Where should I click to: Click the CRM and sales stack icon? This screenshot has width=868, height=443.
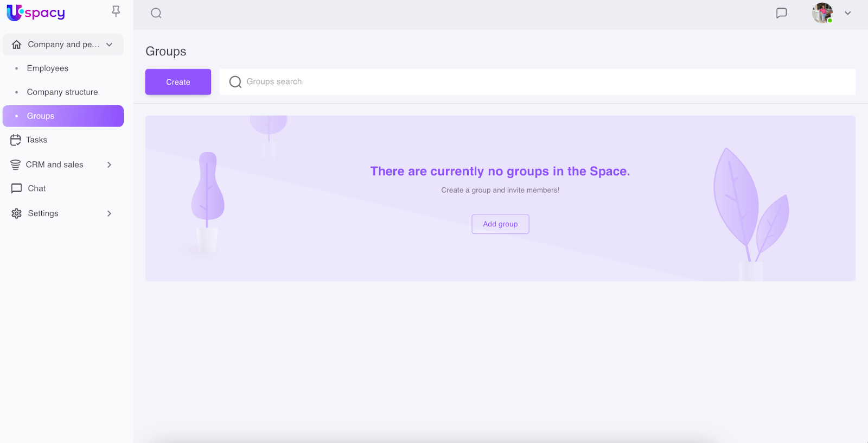[x=16, y=164]
